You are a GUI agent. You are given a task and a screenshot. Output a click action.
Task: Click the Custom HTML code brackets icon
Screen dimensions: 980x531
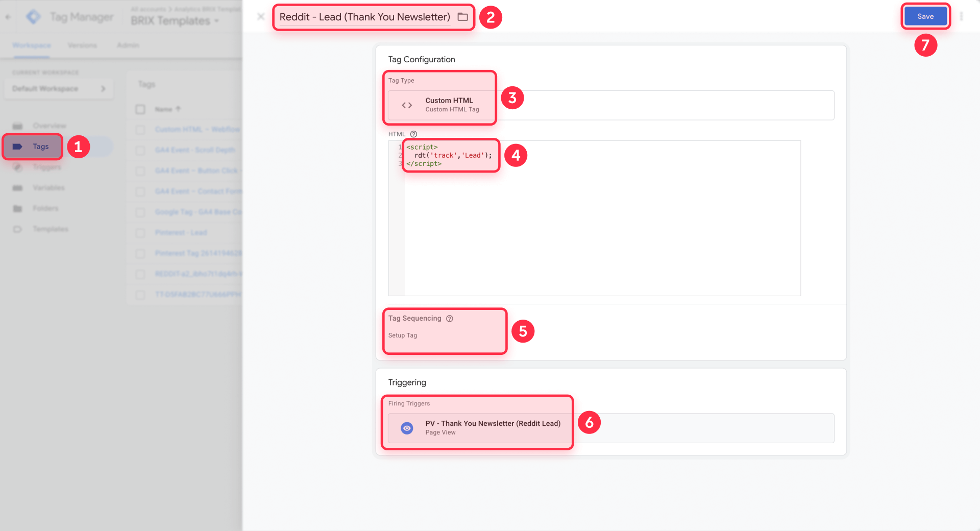407,105
